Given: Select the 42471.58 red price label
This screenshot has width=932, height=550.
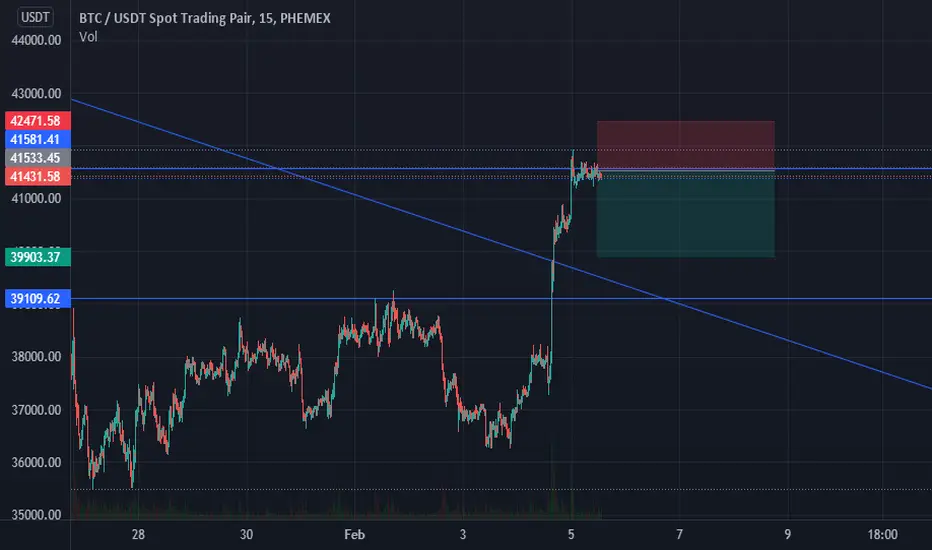Looking at the screenshot, I should point(38,121).
